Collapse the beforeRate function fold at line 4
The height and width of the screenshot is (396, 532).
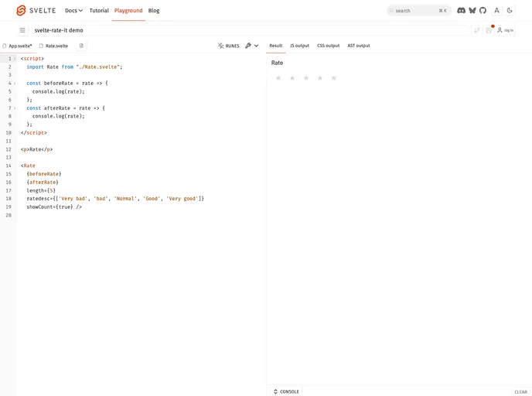pos(15,83)
